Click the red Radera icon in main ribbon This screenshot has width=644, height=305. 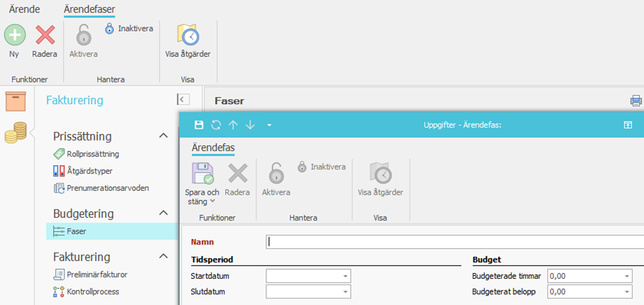45,35
